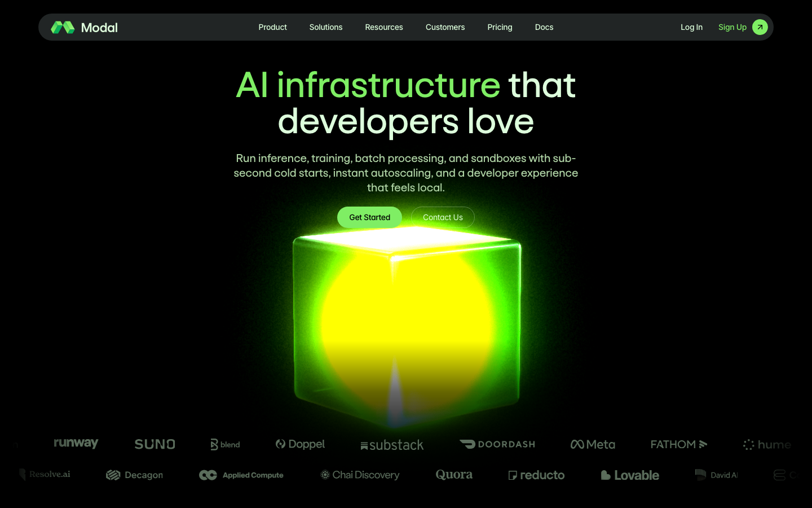
Task: Click the Lovable logo
Action: pyautogui.click(x=630, y=475)
